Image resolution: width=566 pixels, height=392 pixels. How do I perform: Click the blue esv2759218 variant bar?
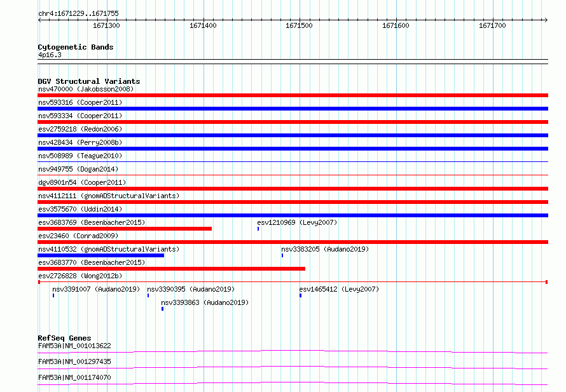[x=293, y=135]
